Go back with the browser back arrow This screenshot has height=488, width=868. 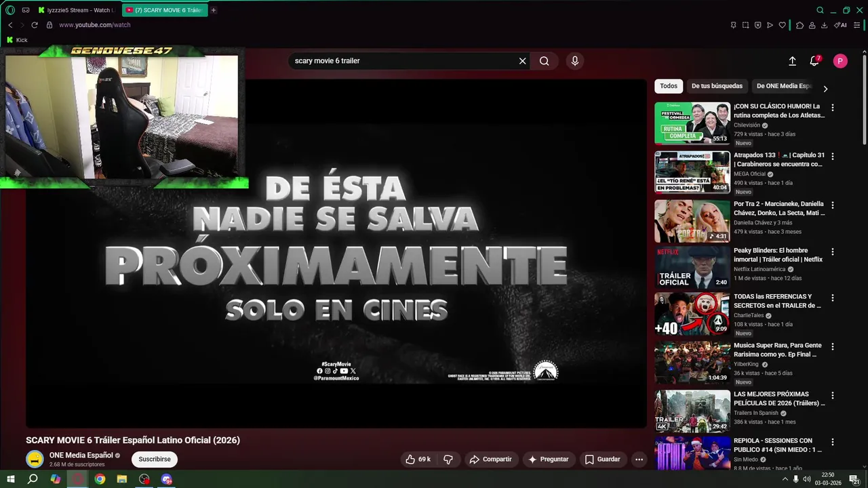point(10,25)
